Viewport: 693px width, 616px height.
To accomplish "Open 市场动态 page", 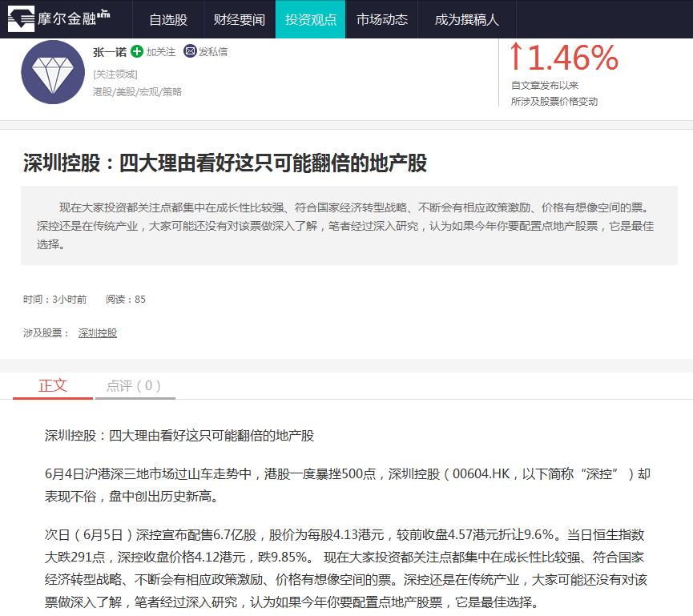I will pyautogui.click(x=382, y=19).
